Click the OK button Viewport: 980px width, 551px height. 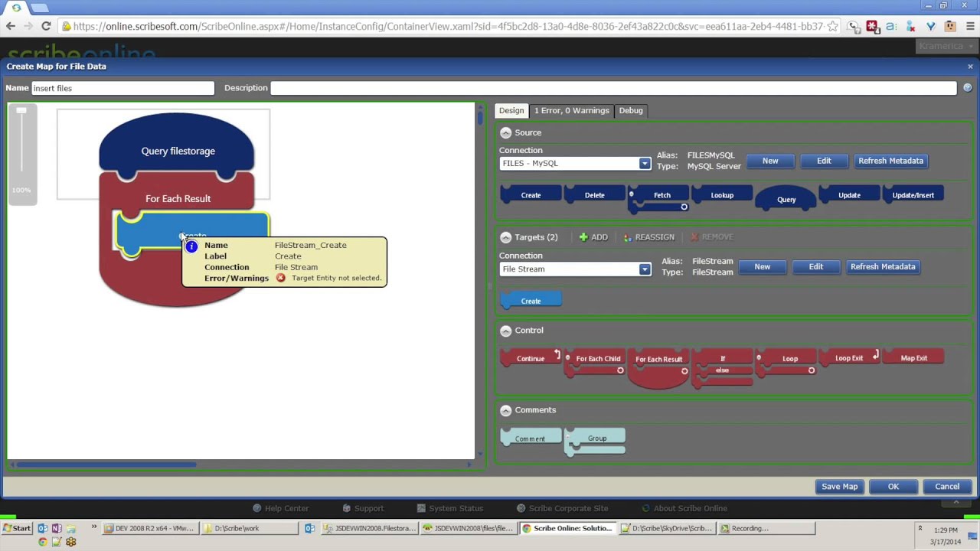pos(893,486)
